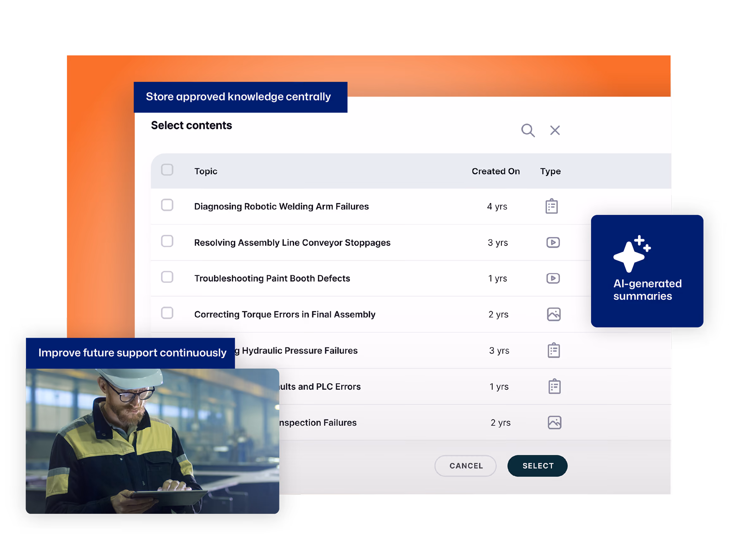
Task: Click document icon for PLC Errors row
Action: 554,386
